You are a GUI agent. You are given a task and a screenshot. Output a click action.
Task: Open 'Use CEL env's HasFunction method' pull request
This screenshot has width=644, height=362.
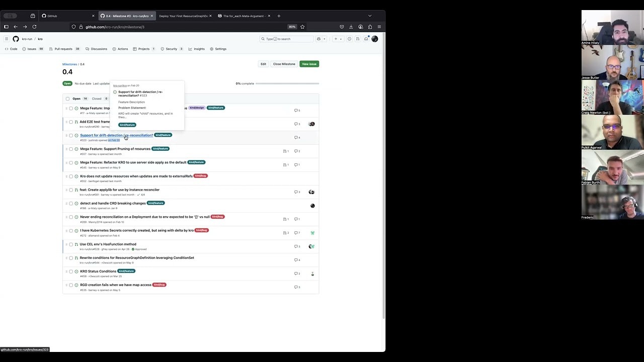pyautogui.click(x=108, y=244)
